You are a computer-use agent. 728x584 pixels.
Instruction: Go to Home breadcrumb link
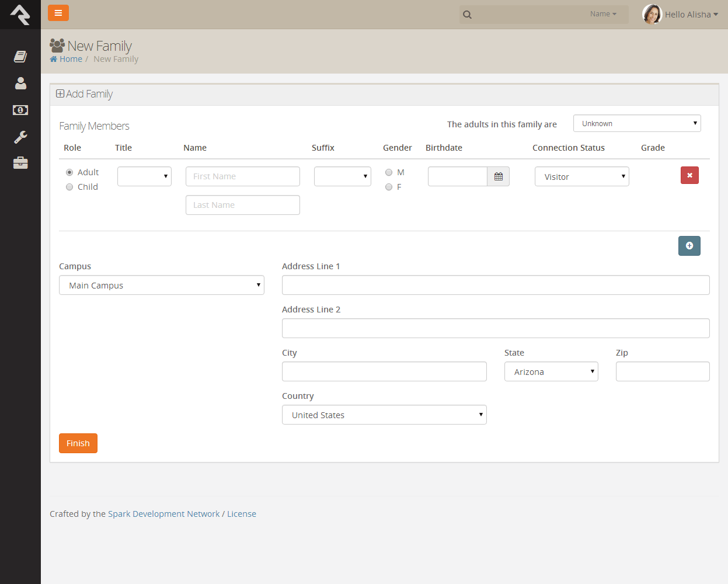point(66,59)
